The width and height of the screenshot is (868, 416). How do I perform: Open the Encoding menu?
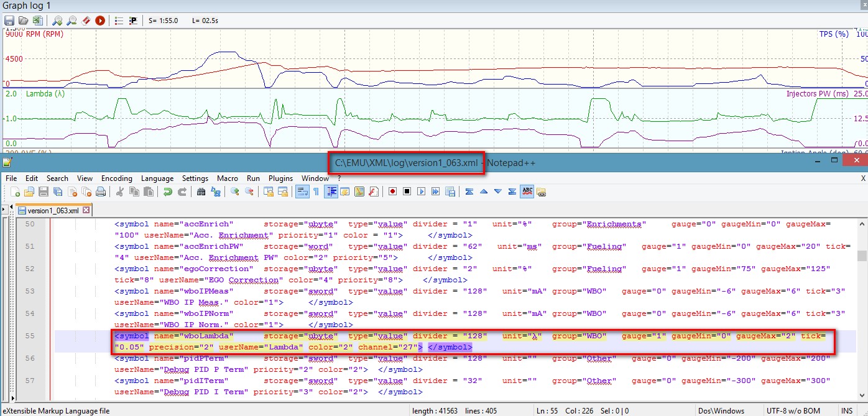click(x=116, y=178)
